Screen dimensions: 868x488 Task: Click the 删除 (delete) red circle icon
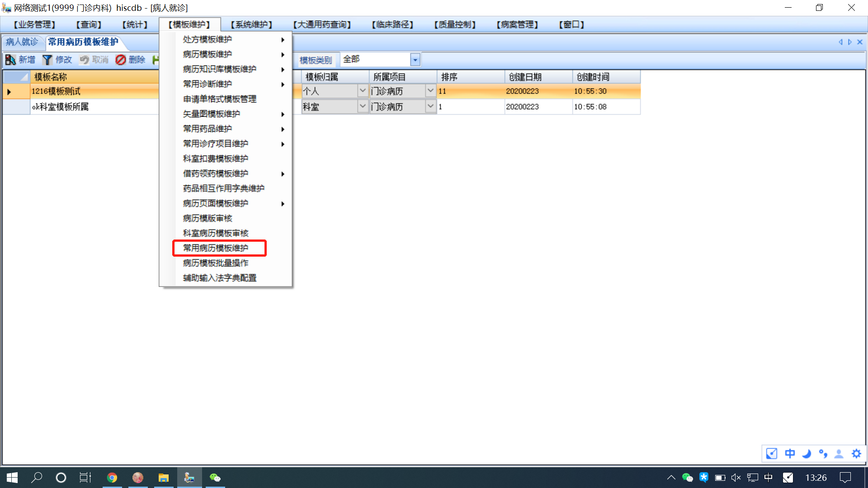coord(120,60)
